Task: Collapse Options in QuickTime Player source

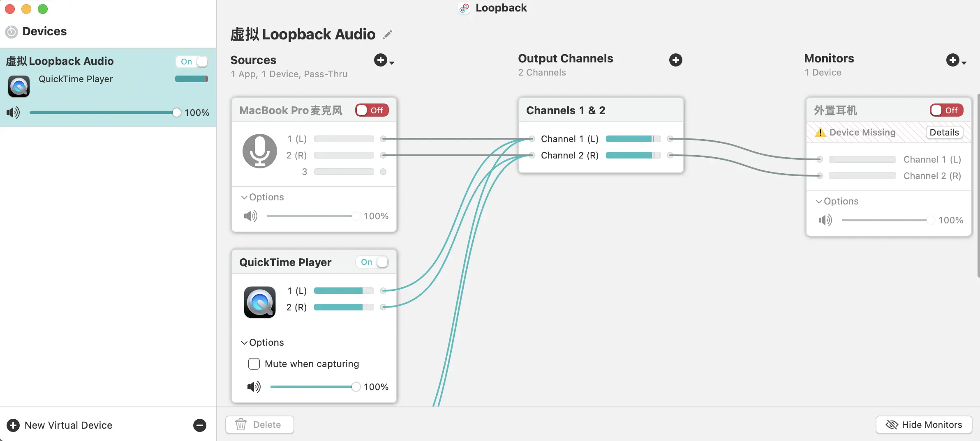Action: [262, 342]
